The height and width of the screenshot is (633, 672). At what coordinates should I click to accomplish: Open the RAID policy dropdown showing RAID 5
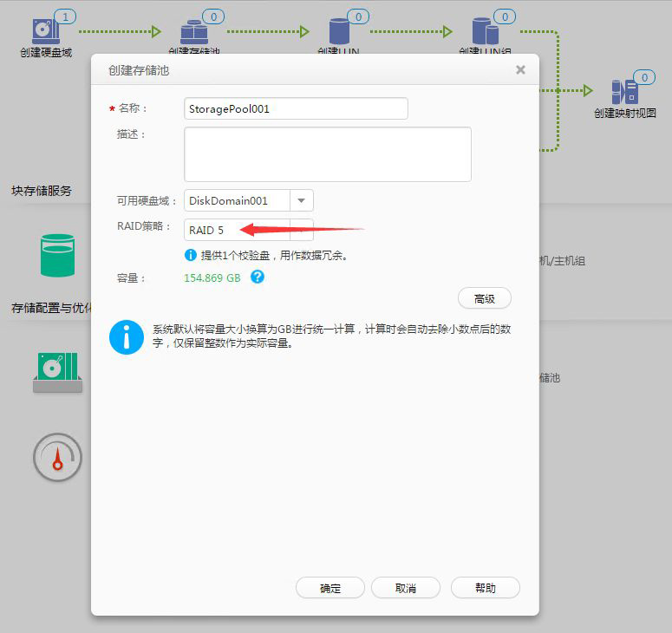click(x=249, y=230)
